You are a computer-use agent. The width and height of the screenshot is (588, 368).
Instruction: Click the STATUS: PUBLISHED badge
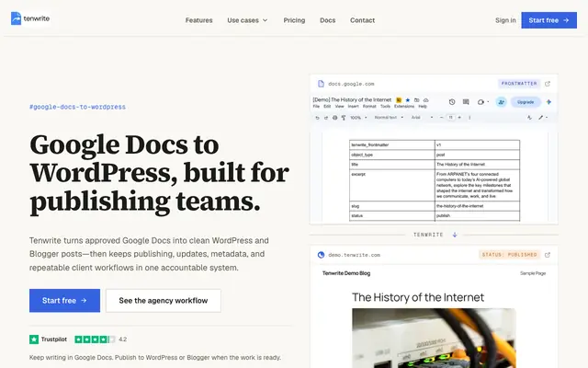tap(509, 255)
